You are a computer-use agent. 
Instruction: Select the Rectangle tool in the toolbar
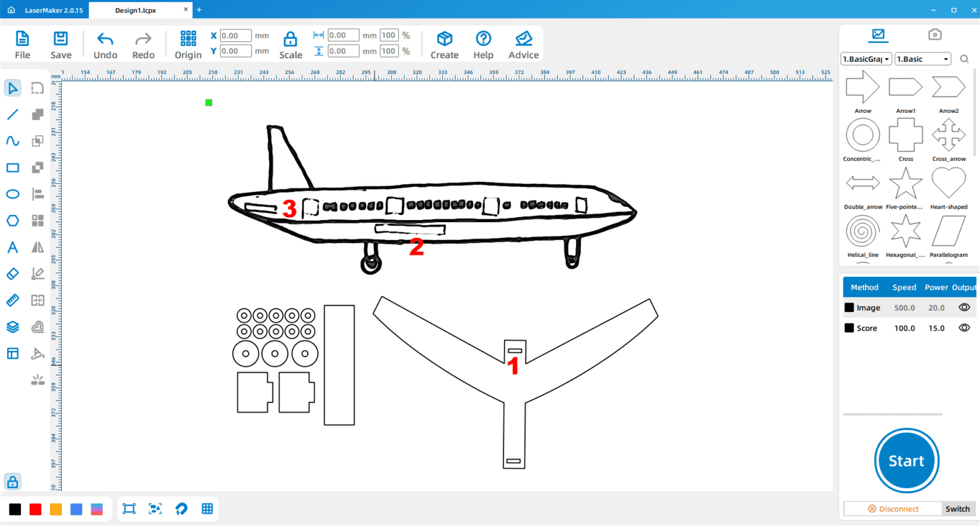pos(12,167)
